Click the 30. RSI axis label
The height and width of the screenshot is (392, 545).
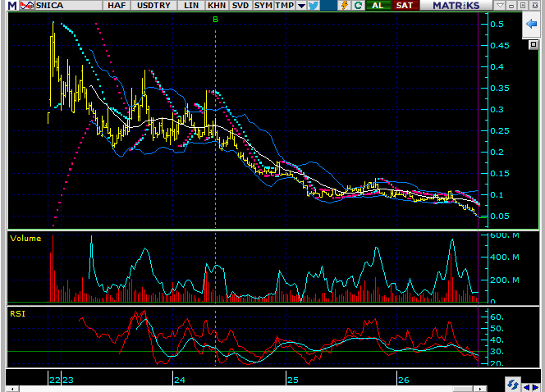pyautogui.click(x=497, y=352)
